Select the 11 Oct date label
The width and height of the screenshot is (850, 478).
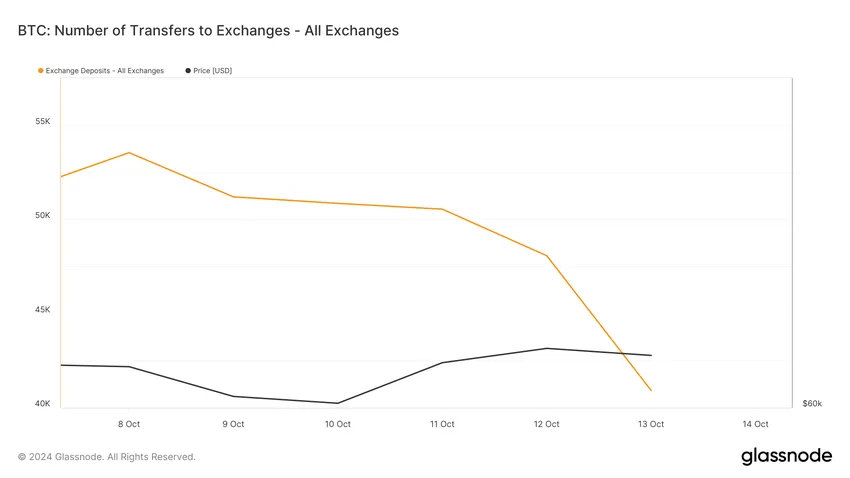point(442,424)
